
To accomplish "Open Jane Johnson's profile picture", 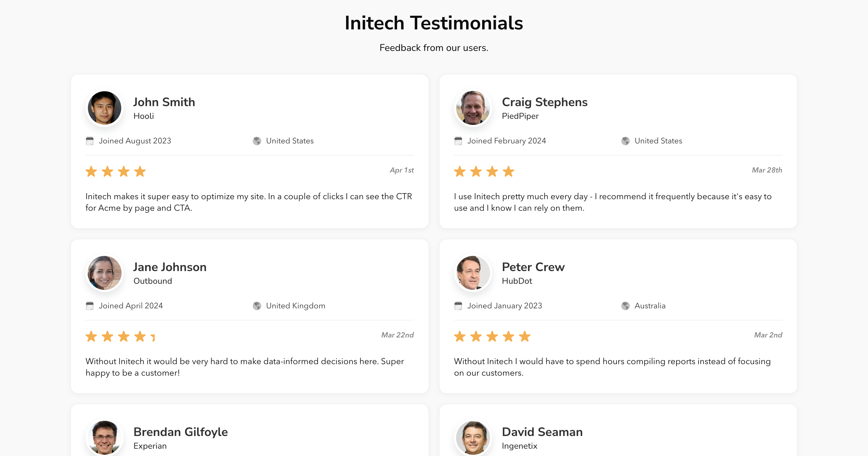I will (x=105, y=273).
